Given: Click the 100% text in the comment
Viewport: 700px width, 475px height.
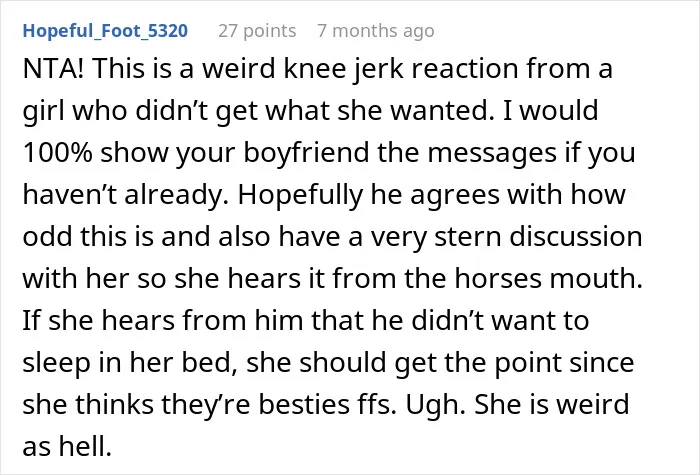Looking at the screenshot, I should tap(58, 152).
